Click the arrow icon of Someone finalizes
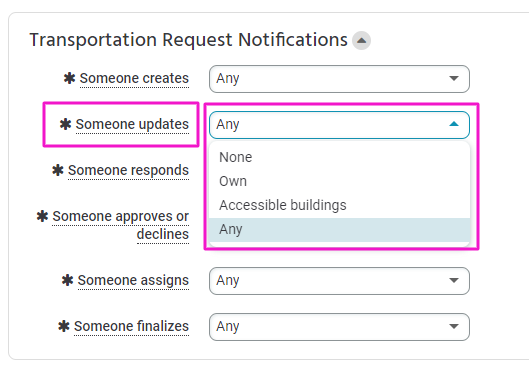This screenshot has height=368, width=529. coord(454,326)
